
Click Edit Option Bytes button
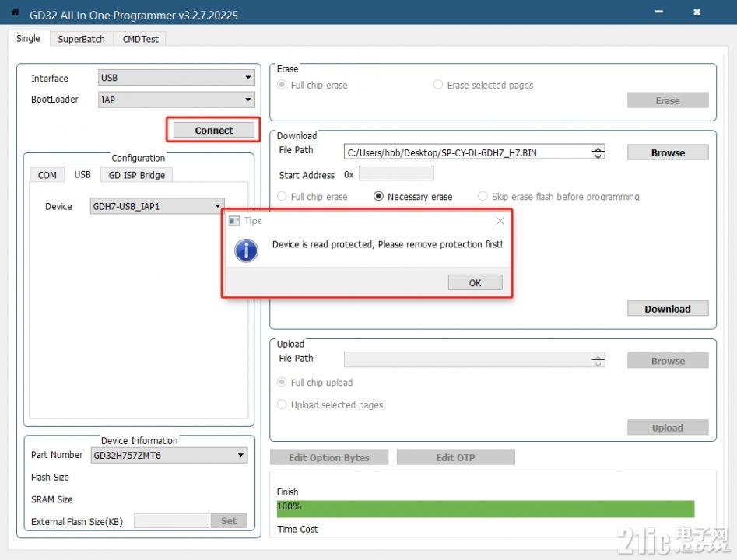click(329, 457)
